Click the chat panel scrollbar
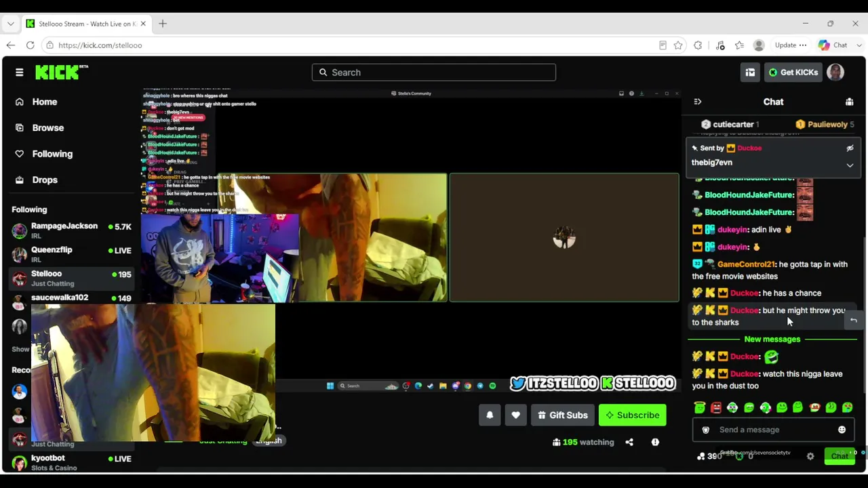This screenshot has width=868, height=488. [863, 291]
